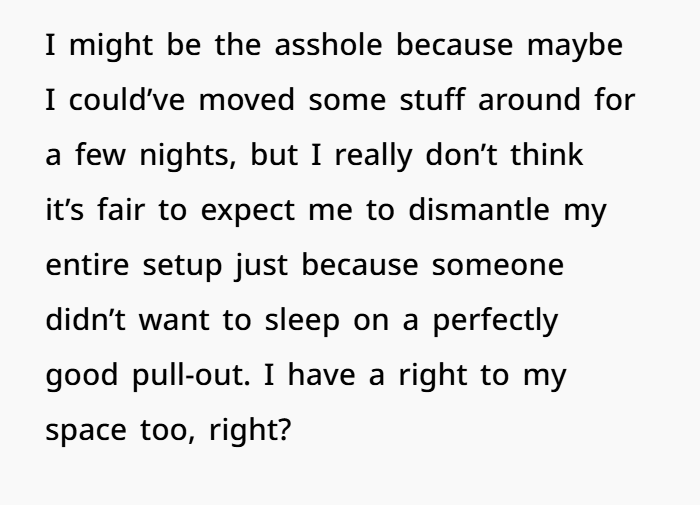This screenshot has width=700, height=505.
Task: Click the word 'asshole' in first line
Action: (329, 45)
